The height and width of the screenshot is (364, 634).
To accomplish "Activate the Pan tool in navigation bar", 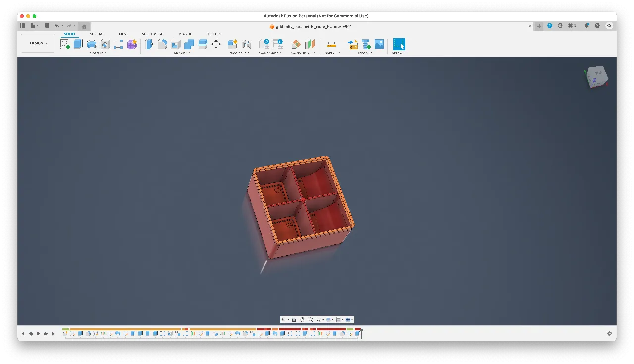I will (x=302, y=319).
